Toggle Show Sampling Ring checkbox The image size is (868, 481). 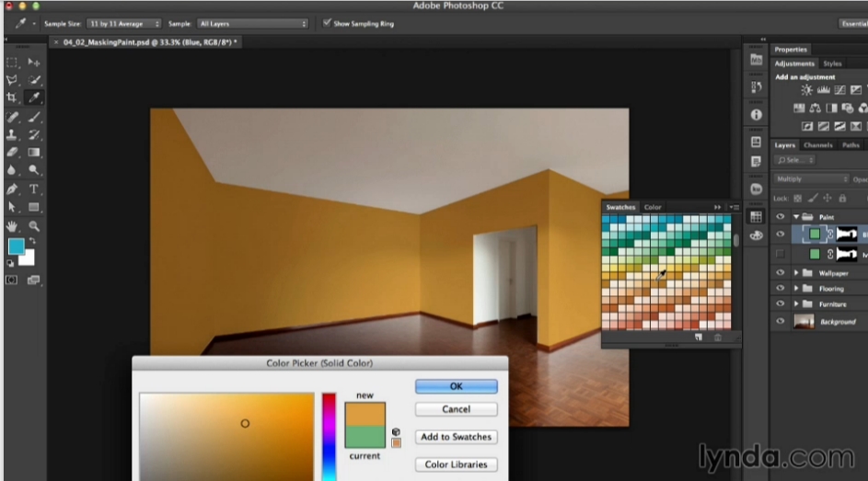[327, 23]
